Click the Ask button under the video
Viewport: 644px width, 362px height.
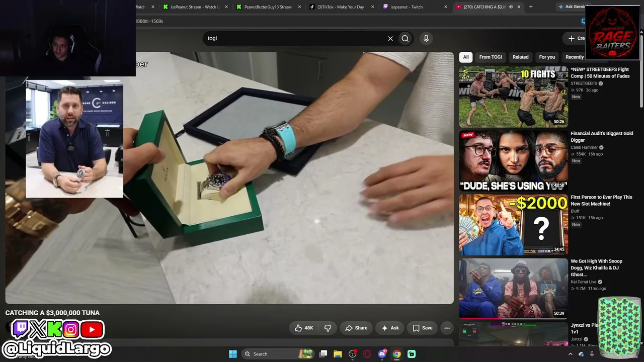pyautogui.click(x=390, y=328)
